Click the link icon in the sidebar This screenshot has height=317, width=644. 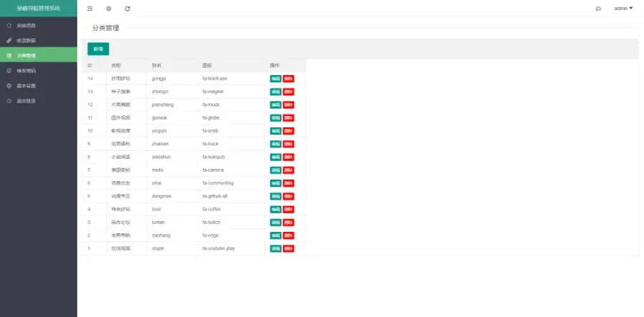pos(9,41)
